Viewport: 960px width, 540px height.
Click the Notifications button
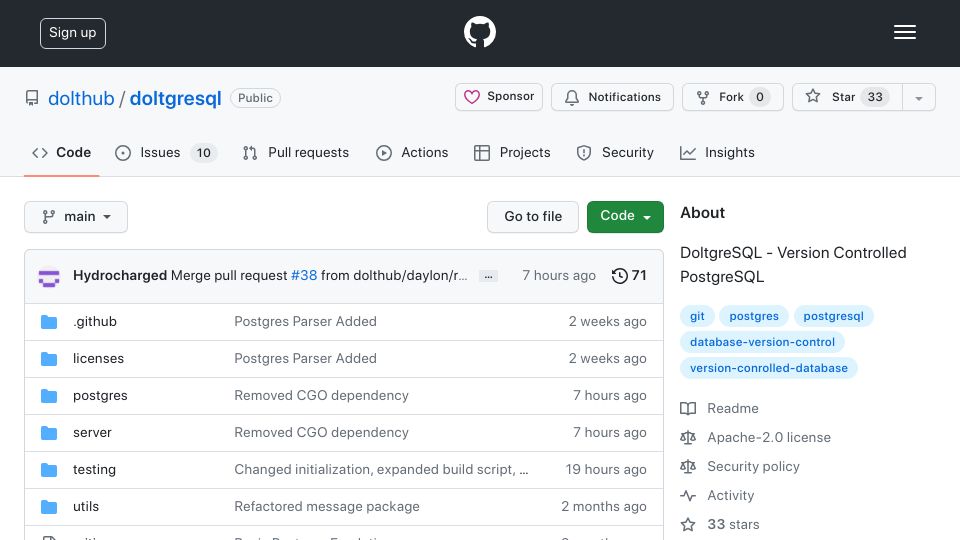pos(612,97)
